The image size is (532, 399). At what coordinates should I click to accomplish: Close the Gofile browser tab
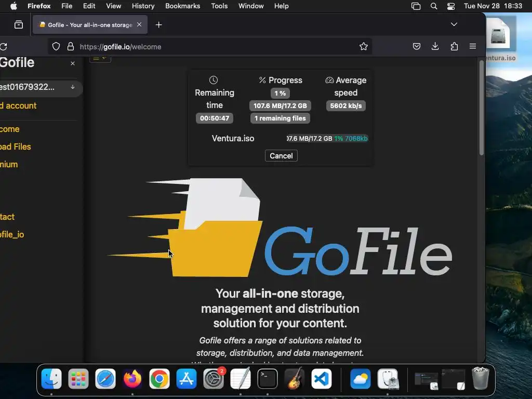click(139, 24)
